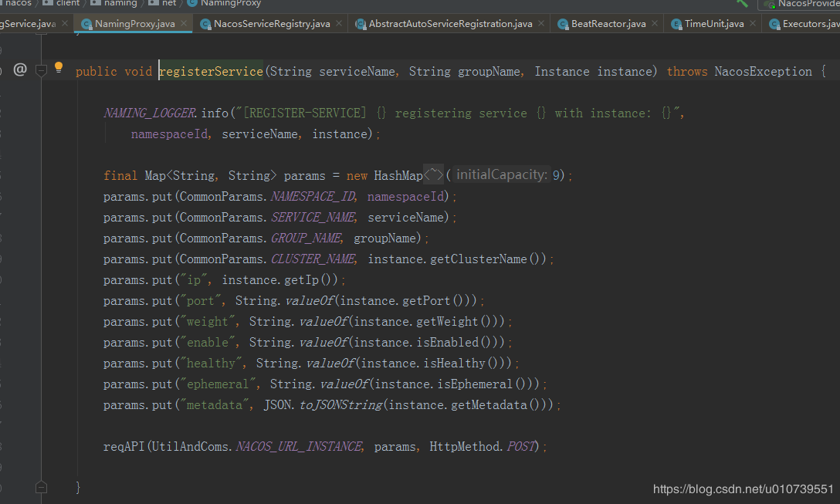Viewport: 840px width, 504px height.
Task: Click the 'nacos' breadcrumb entry
Action: point(19,3)
